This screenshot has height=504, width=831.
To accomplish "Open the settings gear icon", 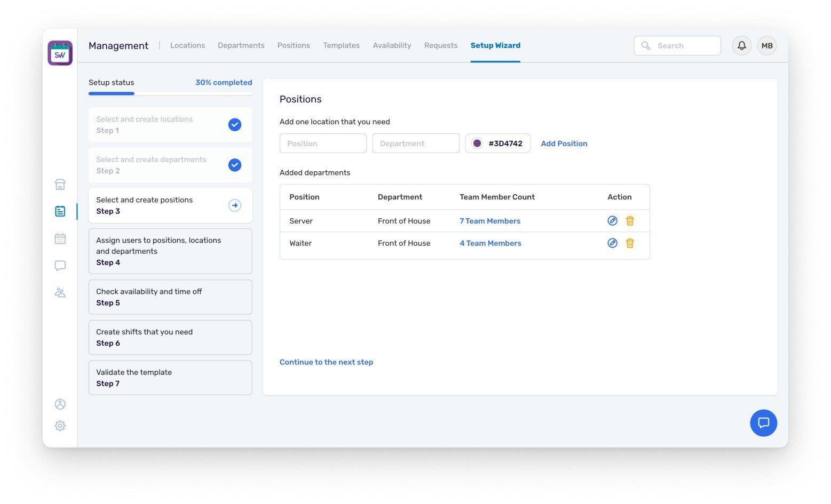I will pyautogui.click(x=60, y=426).
